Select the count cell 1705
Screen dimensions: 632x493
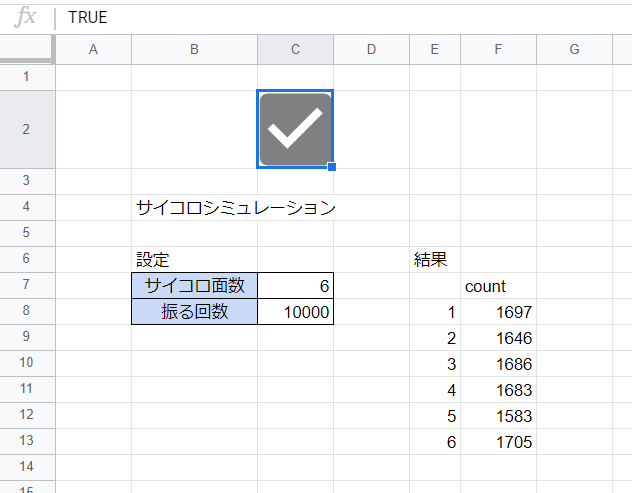(498, 441)
